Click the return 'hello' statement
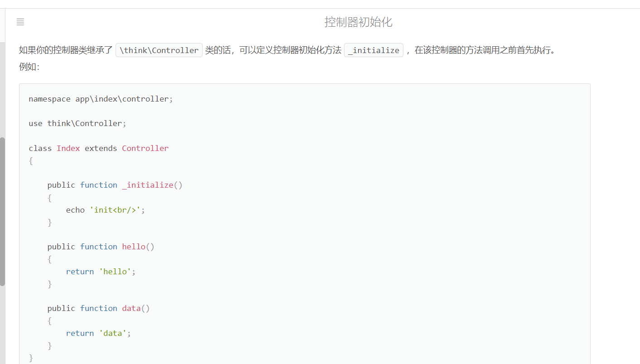This screenshot has width=640, height=364. [100, 271]
